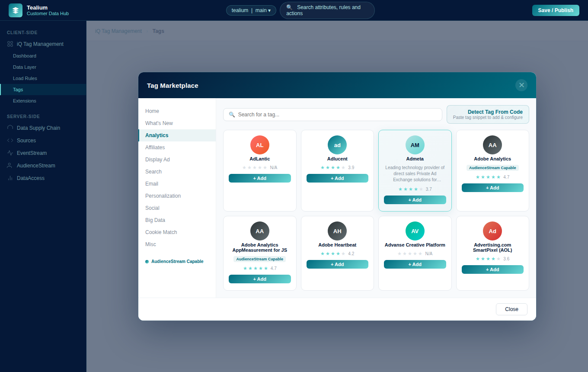This screenshot has height=372, width=588.
Task: Click the Adlucent ad avatar icon
Action: point(337,145)
